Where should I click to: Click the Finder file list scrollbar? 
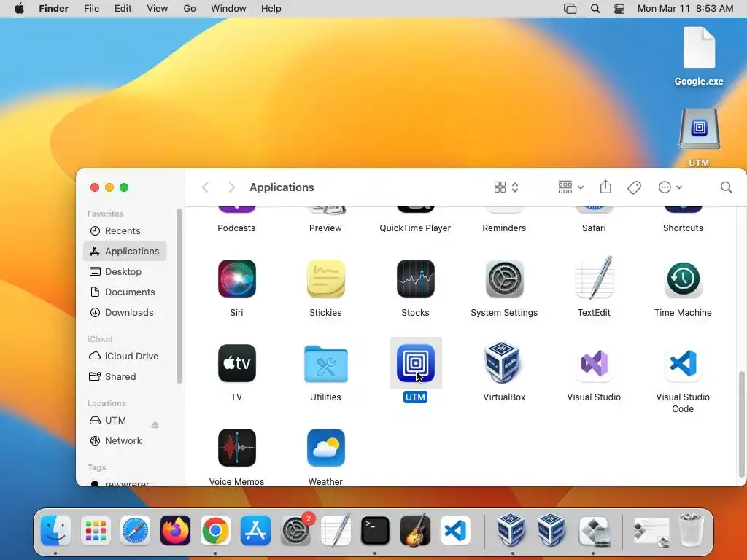pos(741,424)
